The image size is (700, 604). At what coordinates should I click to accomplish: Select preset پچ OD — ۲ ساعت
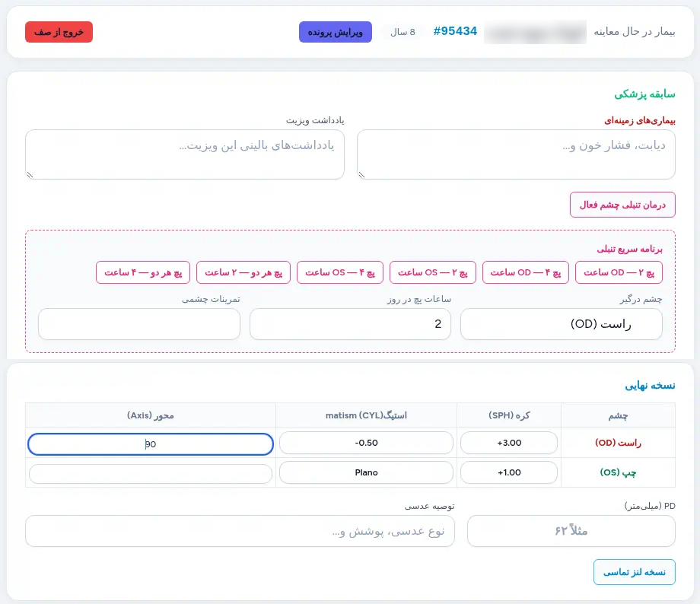[x=619, y=272]
